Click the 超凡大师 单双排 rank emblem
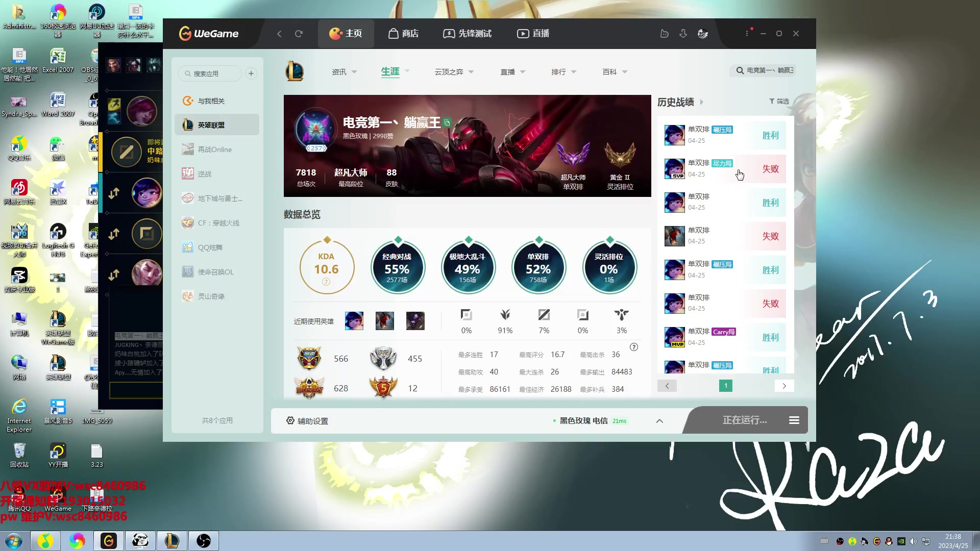This screenshot has width=980, height=551. tap(573, 156)
